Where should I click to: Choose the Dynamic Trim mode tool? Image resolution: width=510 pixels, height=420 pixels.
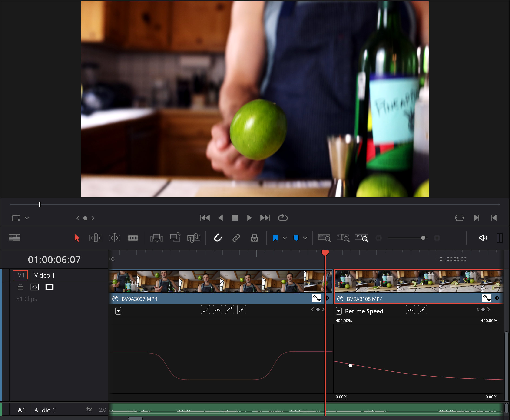click(x=114, y=238)
